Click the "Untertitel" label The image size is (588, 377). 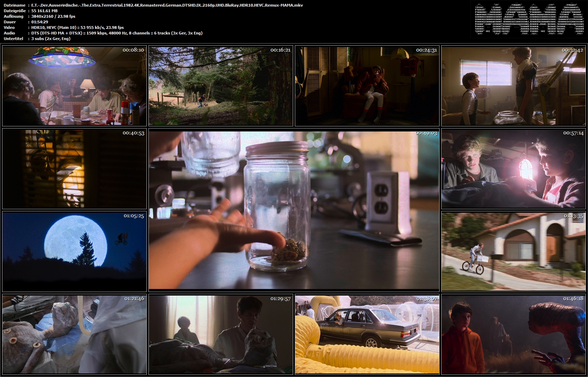click(x=13, y=39)
